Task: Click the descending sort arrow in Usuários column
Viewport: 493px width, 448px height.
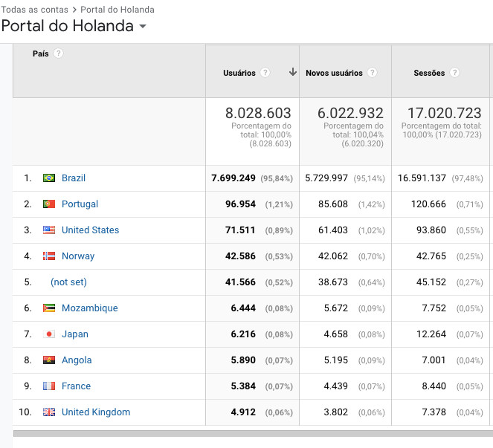Action: coord(292,73)
